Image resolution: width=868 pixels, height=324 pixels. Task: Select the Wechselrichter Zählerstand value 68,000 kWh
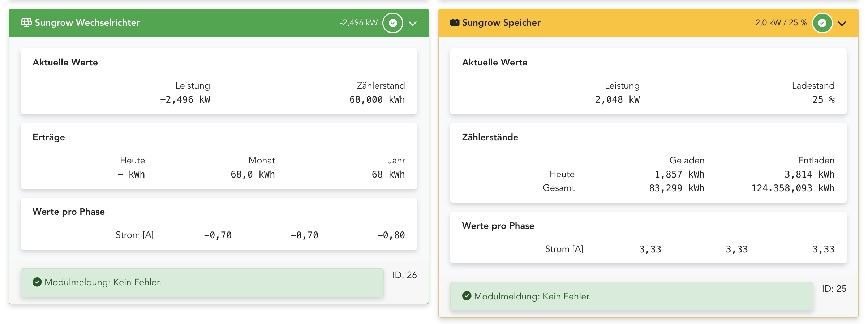click(377, 99)
